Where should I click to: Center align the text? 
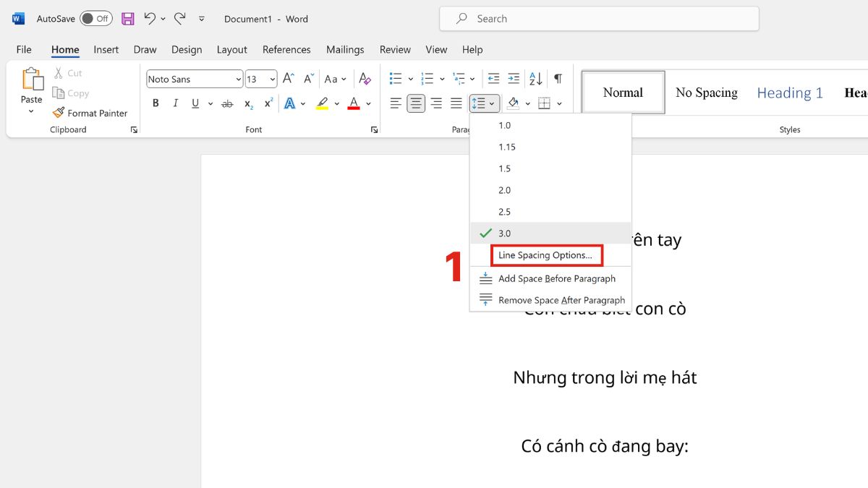[416, 103]
